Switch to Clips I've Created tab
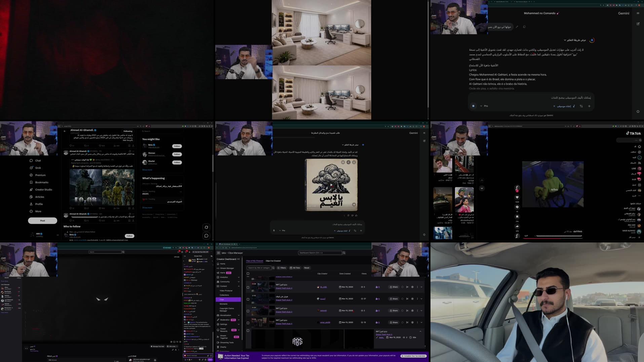Image resolution: width=644 pixels, height=362 pixels. tap(273, 261)
